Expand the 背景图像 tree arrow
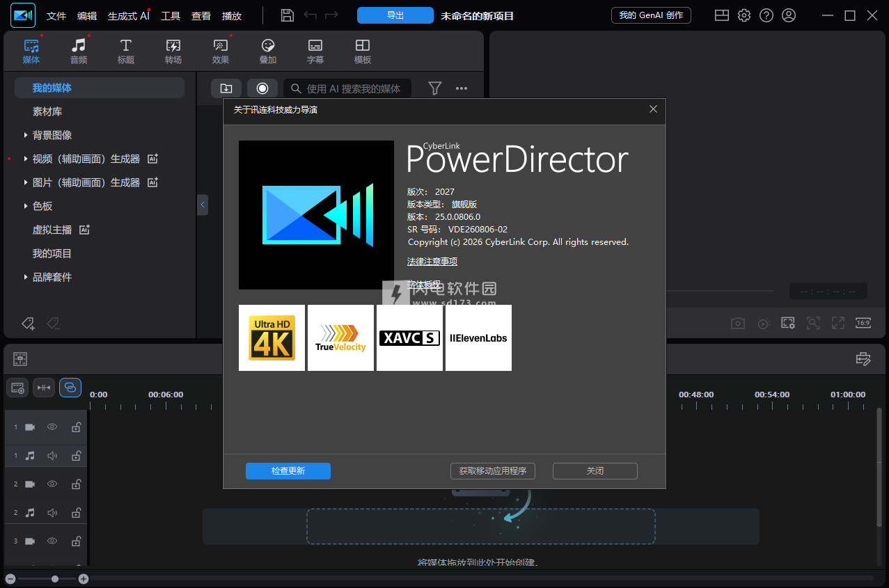 [x=26, y=135]
